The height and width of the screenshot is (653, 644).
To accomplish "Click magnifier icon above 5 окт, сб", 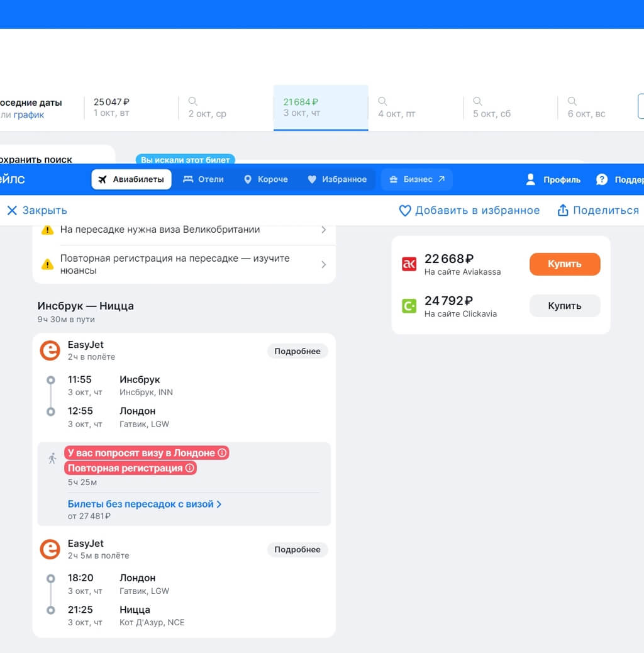I will coord(477,101).
